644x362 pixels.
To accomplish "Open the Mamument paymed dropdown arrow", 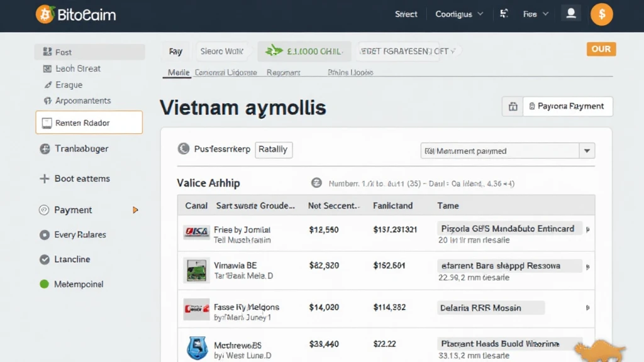I will coord(587,151).
